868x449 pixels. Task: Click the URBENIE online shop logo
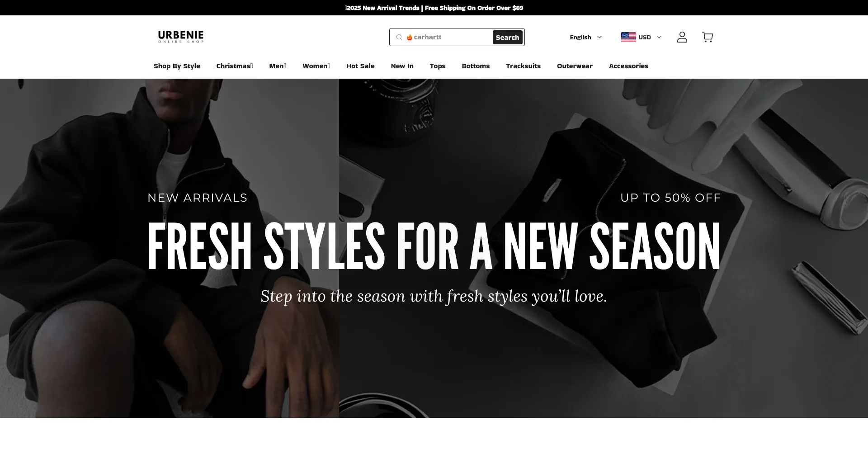[x=181, y=37]
